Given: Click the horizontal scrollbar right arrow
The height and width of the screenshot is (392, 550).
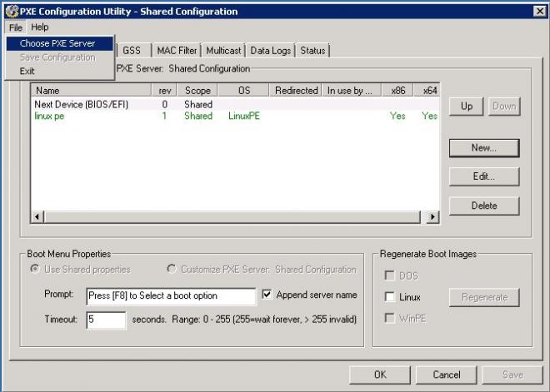Looking at the screenshot, I should [x=432, y=217].
